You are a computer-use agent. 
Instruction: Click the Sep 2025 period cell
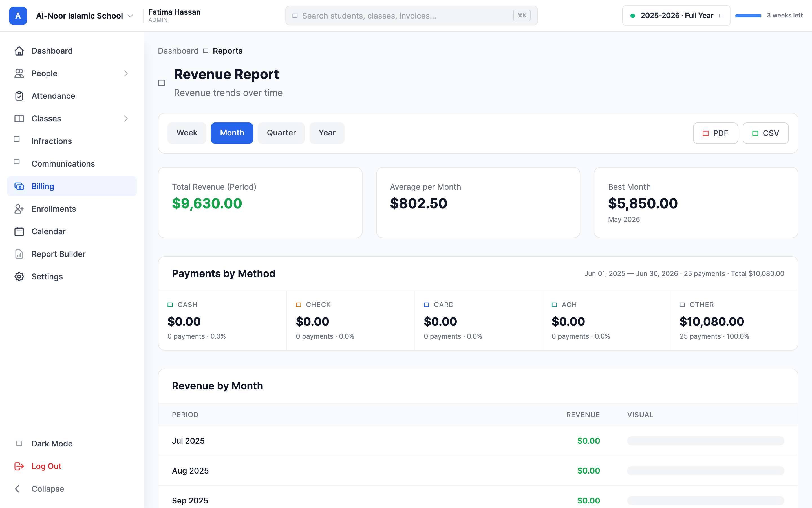pyautogui.click(x=190, y=501)
